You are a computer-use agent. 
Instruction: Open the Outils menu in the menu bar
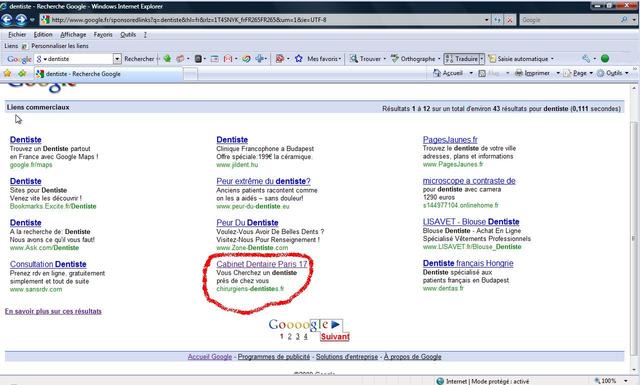pos(128,35)
